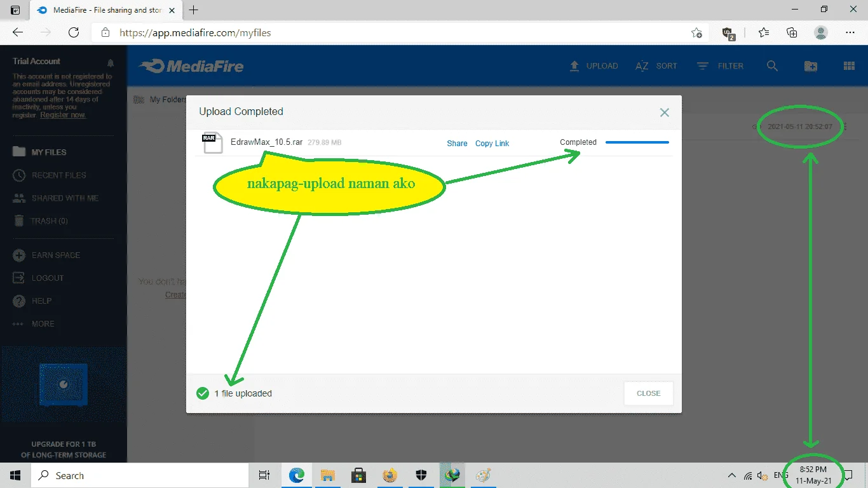Refresh the browser page

(74, 32)
